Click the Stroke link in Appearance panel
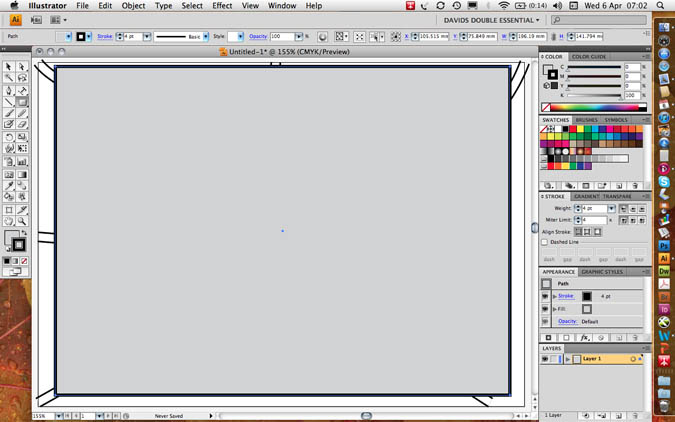Viewport: 675px width, 422px height. (x=566, y=296)
